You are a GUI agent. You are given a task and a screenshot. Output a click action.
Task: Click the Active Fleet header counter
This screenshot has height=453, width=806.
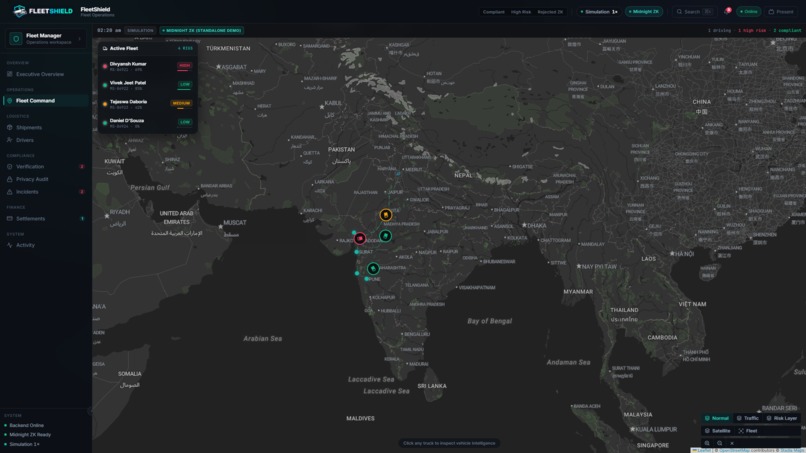(x=186, y=48)
